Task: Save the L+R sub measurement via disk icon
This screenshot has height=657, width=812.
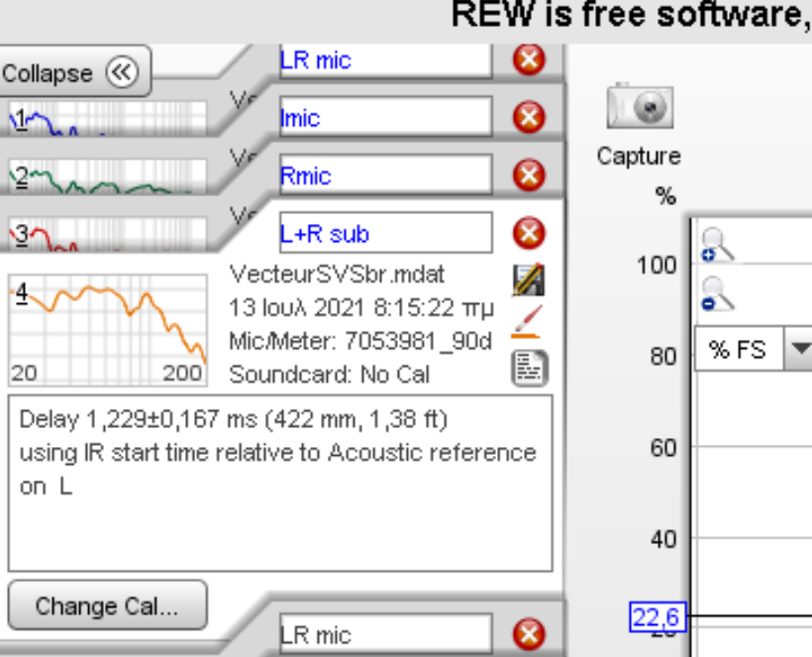Action: click(x=529, y=280)
